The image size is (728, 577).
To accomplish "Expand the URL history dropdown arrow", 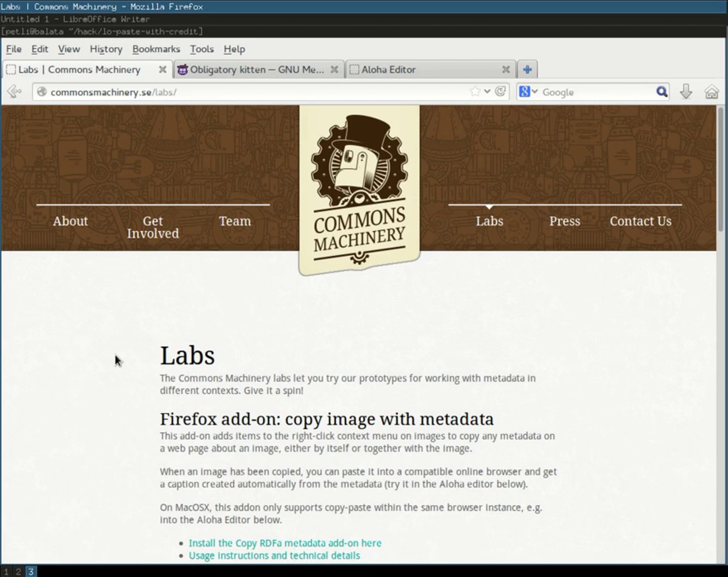I will [487, 91].
